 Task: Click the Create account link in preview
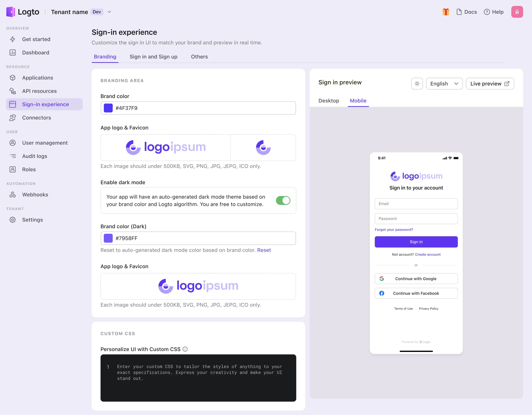427,254
